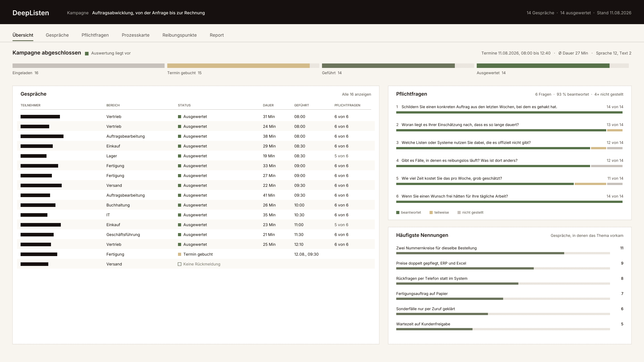Image resolution: width=644 pixels, height=362 pixels.
Task: Click the Status column header
Action: pyautogui.click(x=184, y=105)
